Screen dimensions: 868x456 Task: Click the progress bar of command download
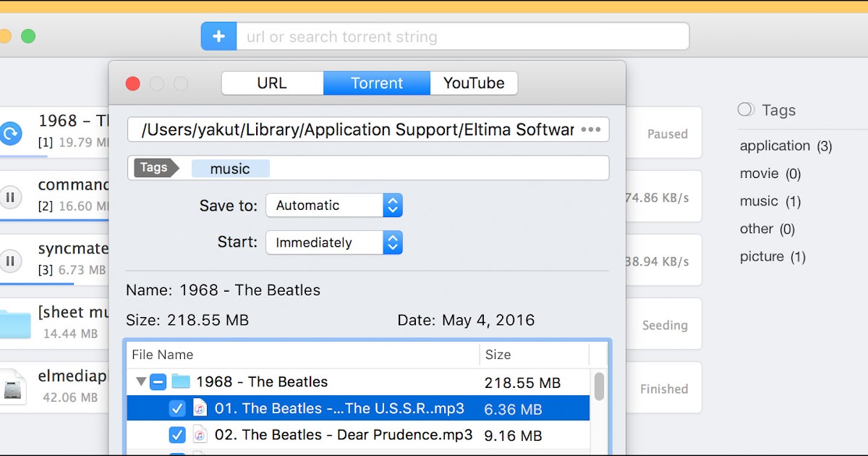point(54,219)
